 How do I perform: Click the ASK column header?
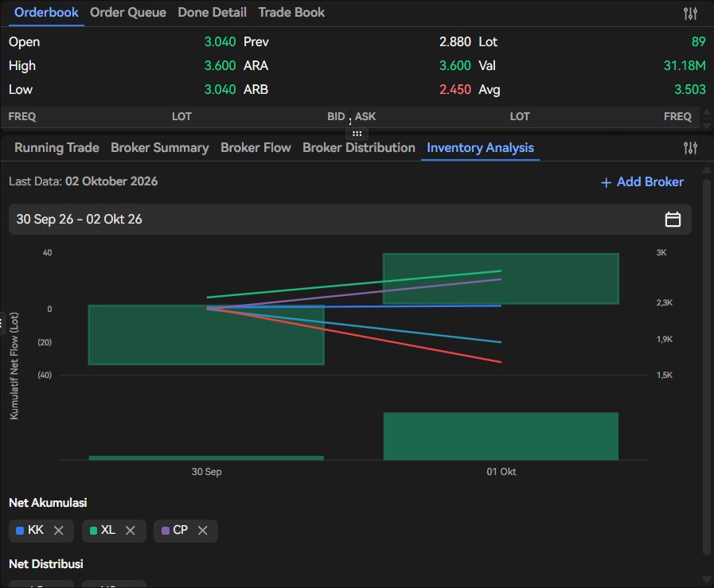pyautogui.click(x=365, y=116)
